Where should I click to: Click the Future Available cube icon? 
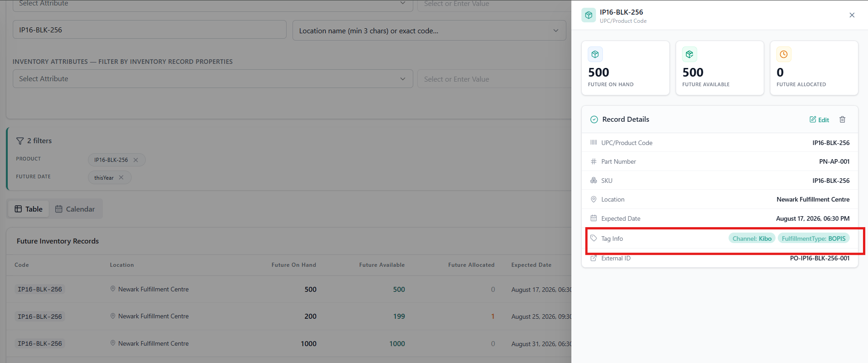689,54
